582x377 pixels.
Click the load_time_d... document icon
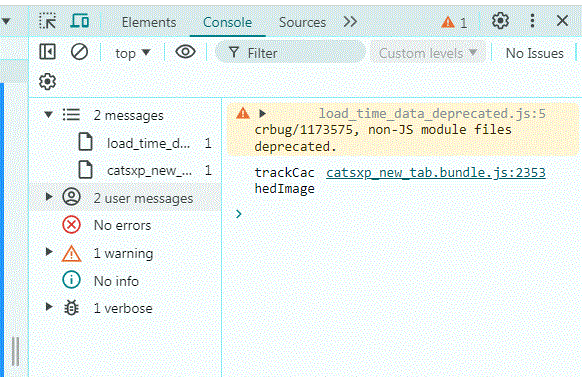85,142
